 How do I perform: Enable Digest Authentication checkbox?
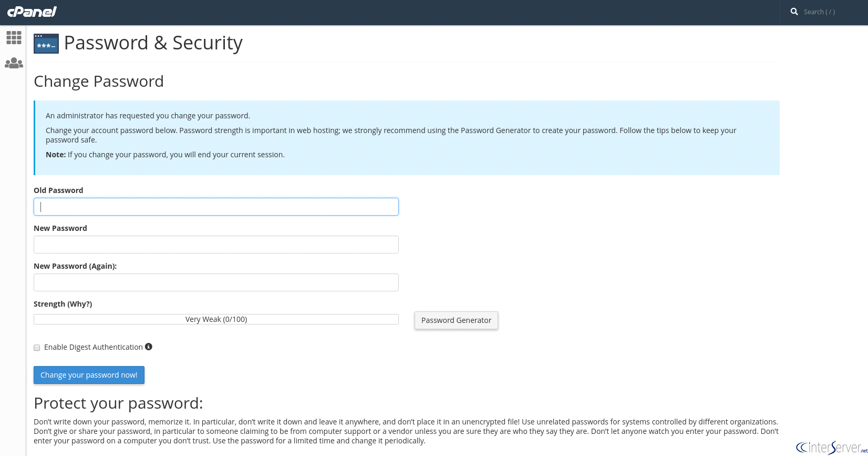click(x=37, y=348)
